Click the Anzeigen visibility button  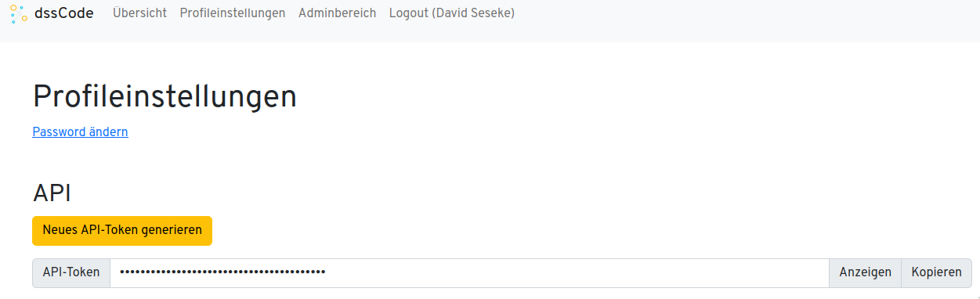(x=866, y=272)
